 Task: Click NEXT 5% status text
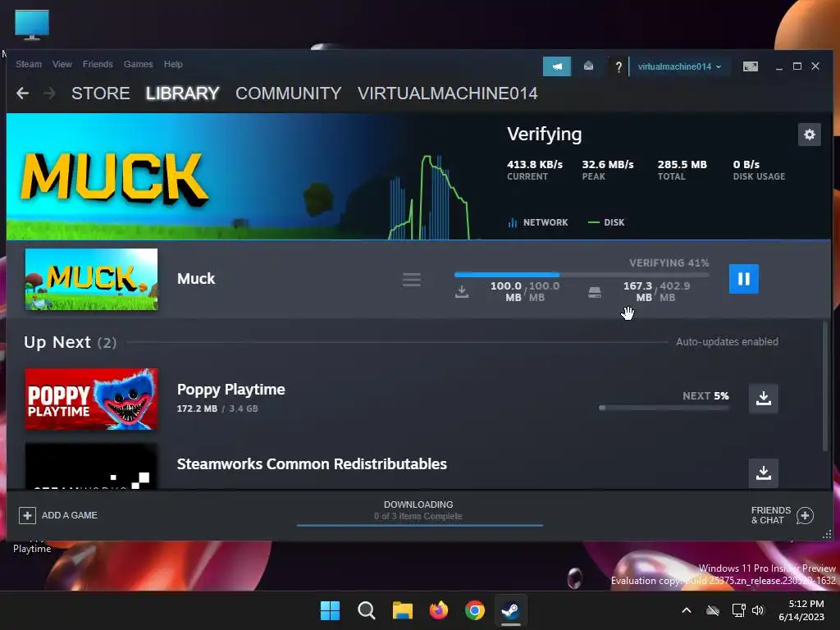[705, 396]
